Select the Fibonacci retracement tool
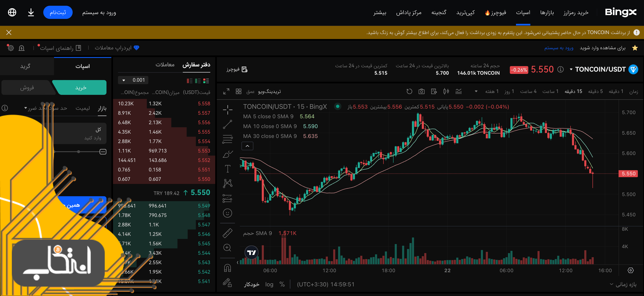644x296 pixels. tap(228, 139)
